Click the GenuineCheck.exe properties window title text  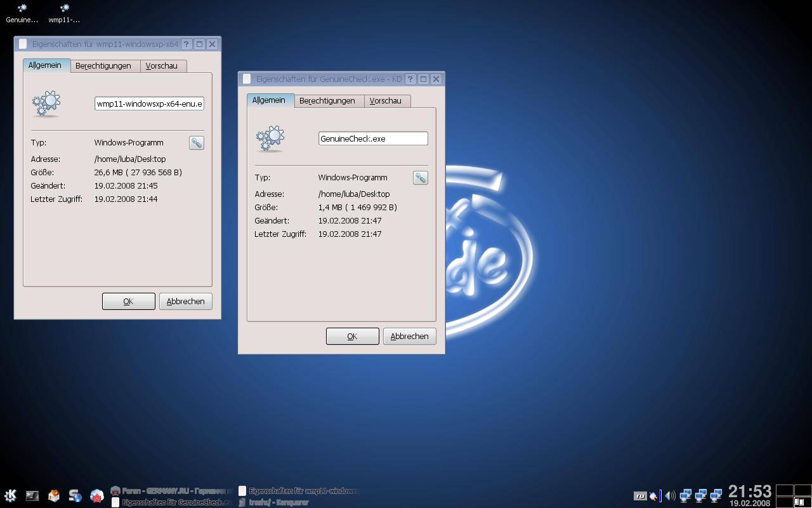(329, 79)
